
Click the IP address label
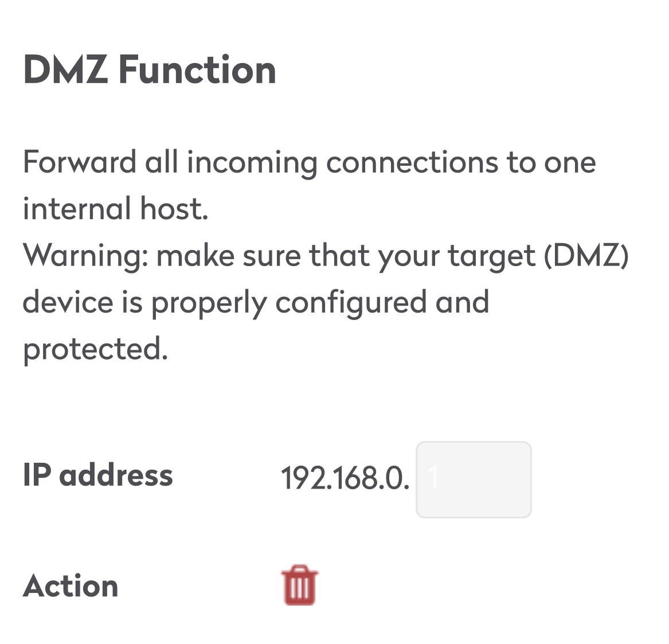coord(97,475)
